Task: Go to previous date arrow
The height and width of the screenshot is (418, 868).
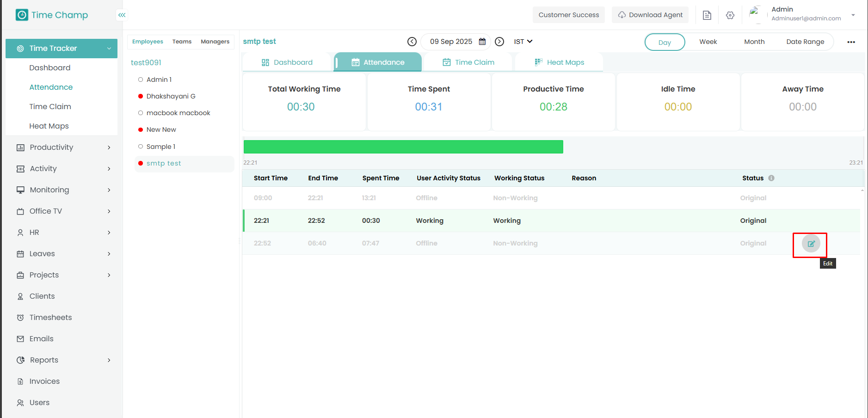Action: [x=412, y=42]
